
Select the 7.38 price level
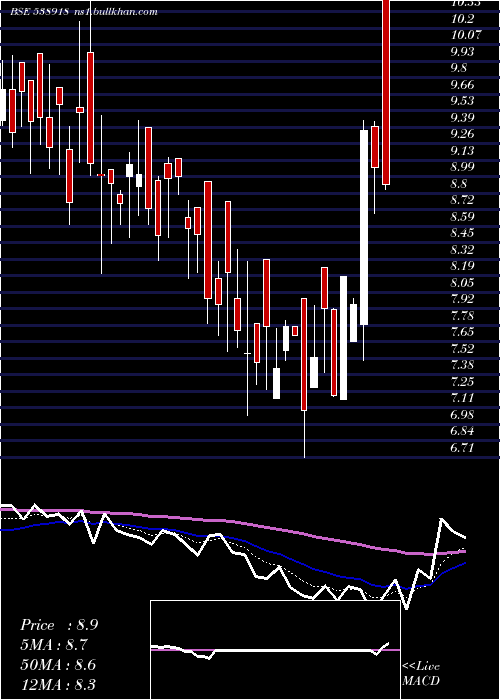[x=462, y=365]
